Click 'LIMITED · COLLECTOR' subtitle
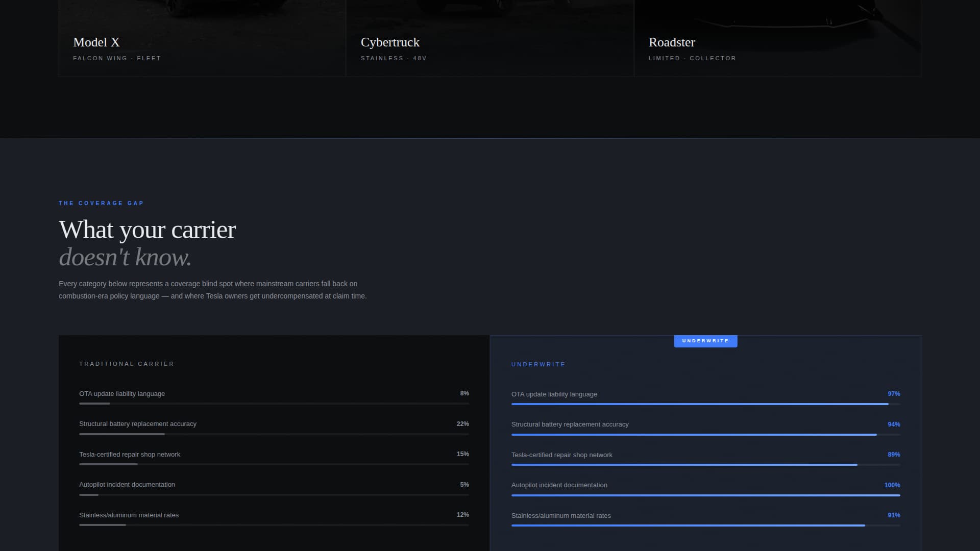 pyautogui.click(x=692, y=58)
